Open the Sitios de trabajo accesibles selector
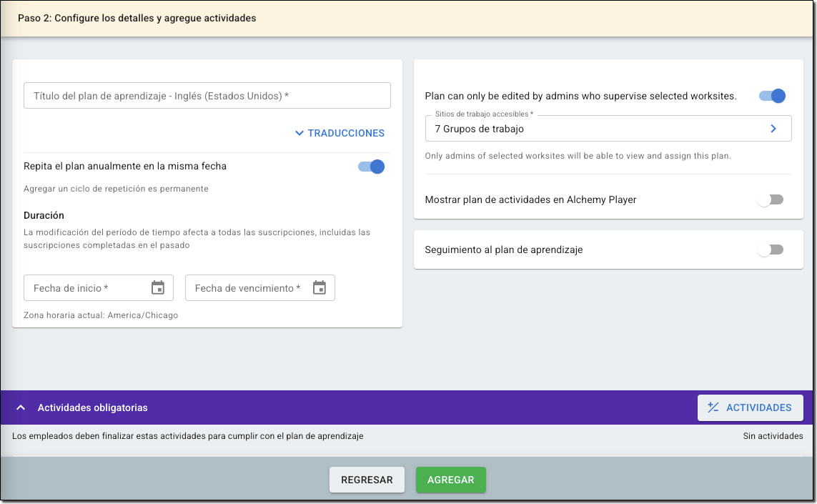Screen dimensions: 817x504 click(x=597, y=129)
